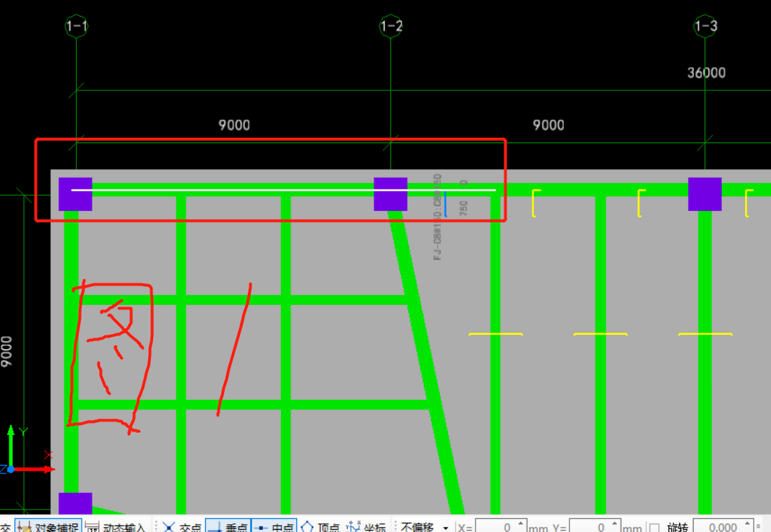Check the 旋转 rotation checkbox
Viewport: 771px width, 532px height.
(x=655, y=528)
